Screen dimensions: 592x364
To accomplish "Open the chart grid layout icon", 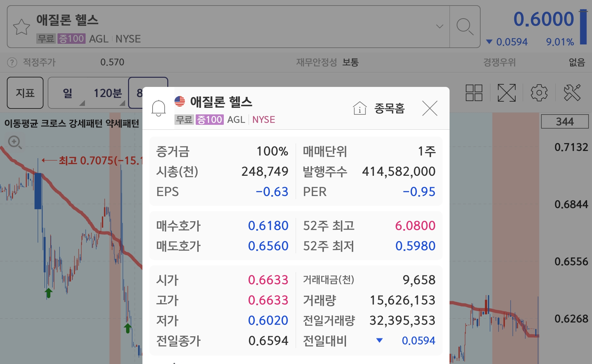I will pyautogui.click(x=474, y=93).
